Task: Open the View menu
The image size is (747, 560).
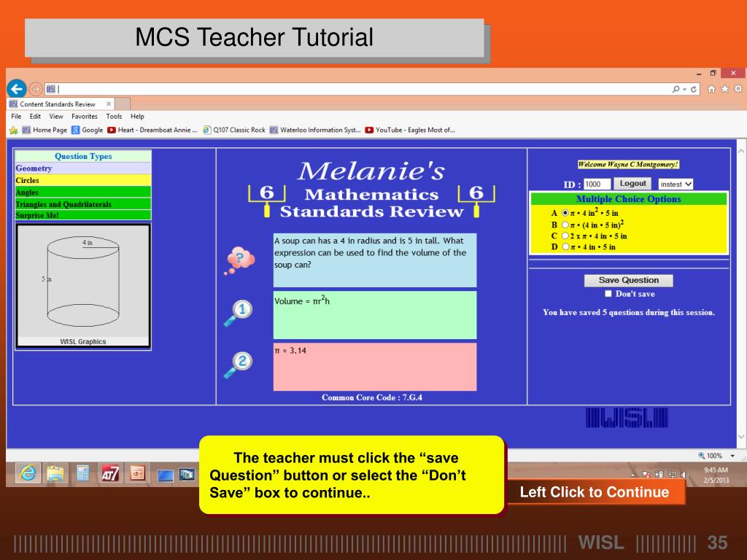Action: (55, 116)
